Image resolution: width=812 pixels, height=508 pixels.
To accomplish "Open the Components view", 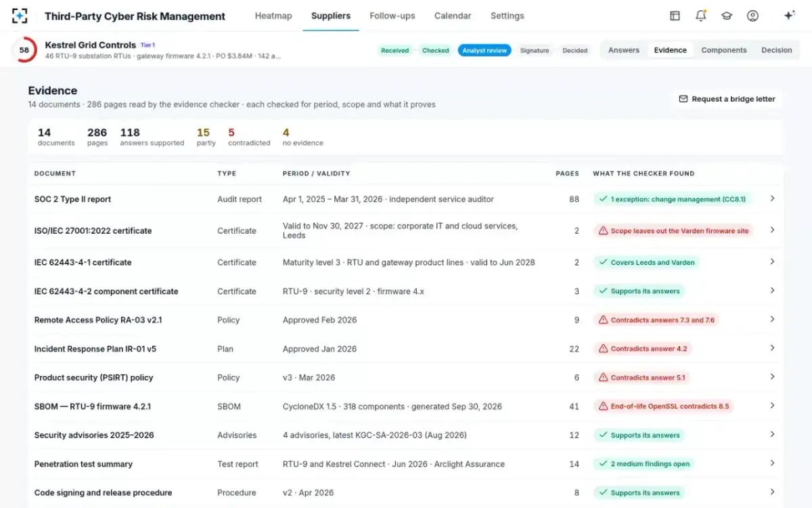I will (x=724, y=50).
